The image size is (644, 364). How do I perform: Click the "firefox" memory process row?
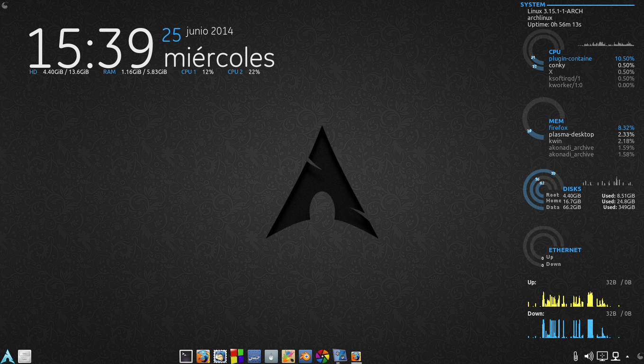[x=591, y=128]
